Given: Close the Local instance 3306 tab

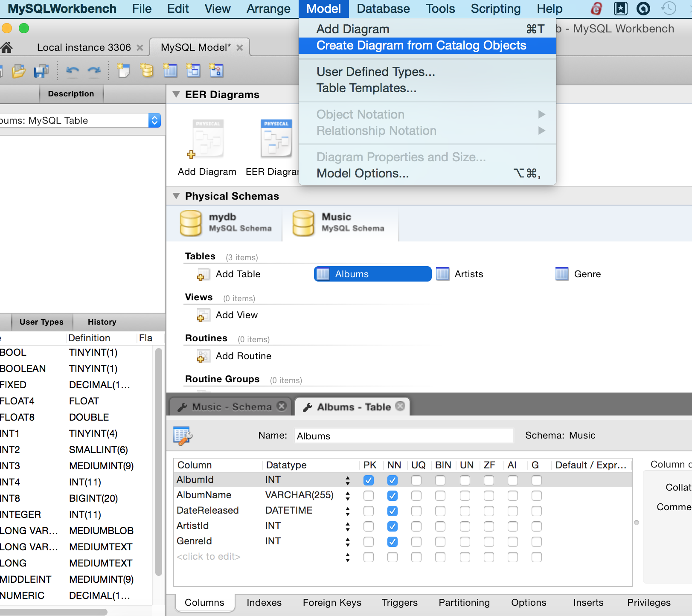Looking at the screenshot, I should (x=140, y=48).
